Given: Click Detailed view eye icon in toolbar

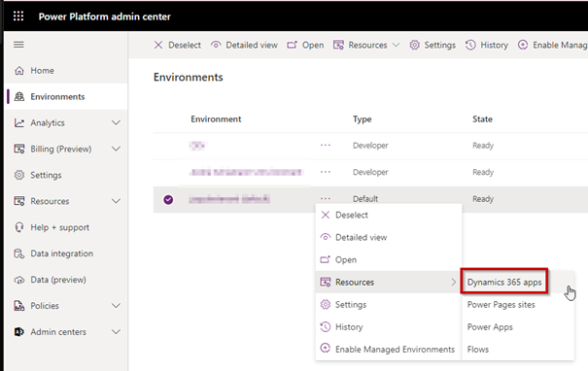Looking at the screenshot, I should pos(216,45).
